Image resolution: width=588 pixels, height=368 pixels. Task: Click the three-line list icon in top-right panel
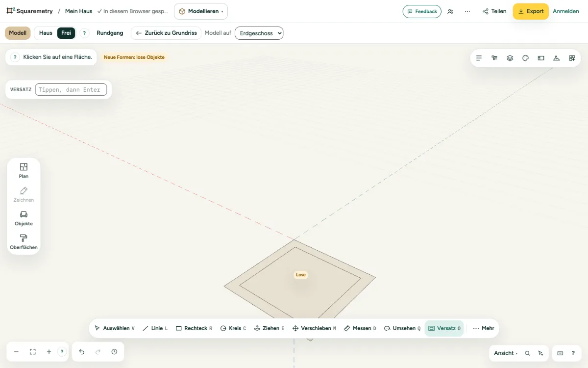pyautogui.click(x=479, y=58)
